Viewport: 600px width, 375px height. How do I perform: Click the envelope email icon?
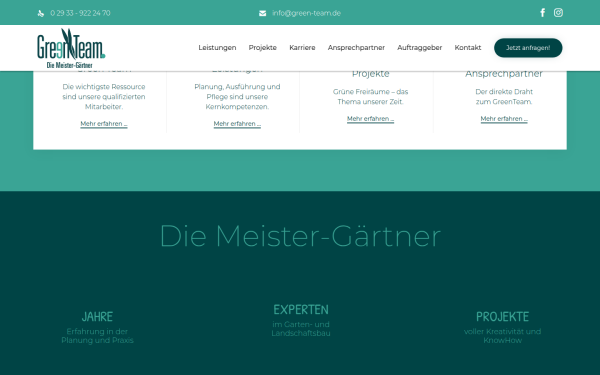[x=262, y=13]
